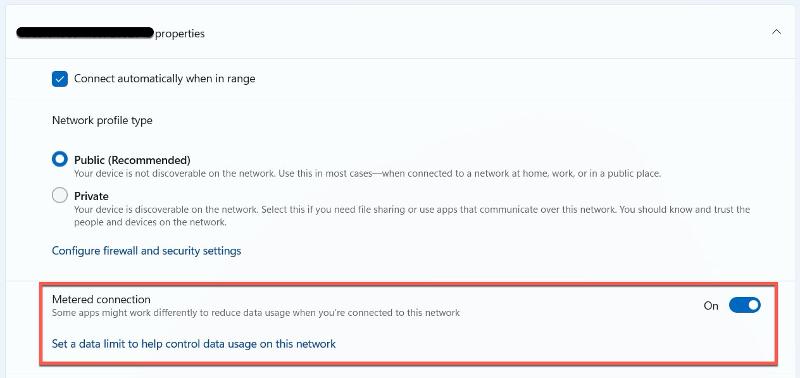
Task: Select the Private network profile radio button
Action: point(60,195)
